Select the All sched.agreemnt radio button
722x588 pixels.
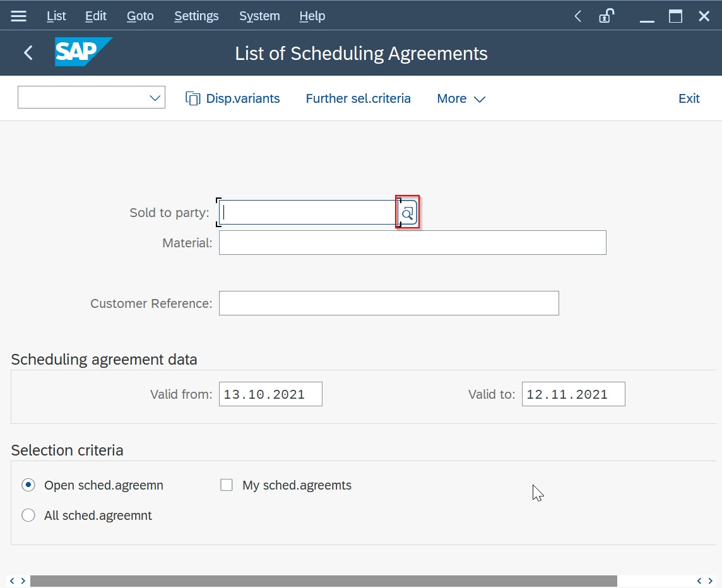[28, 515]
